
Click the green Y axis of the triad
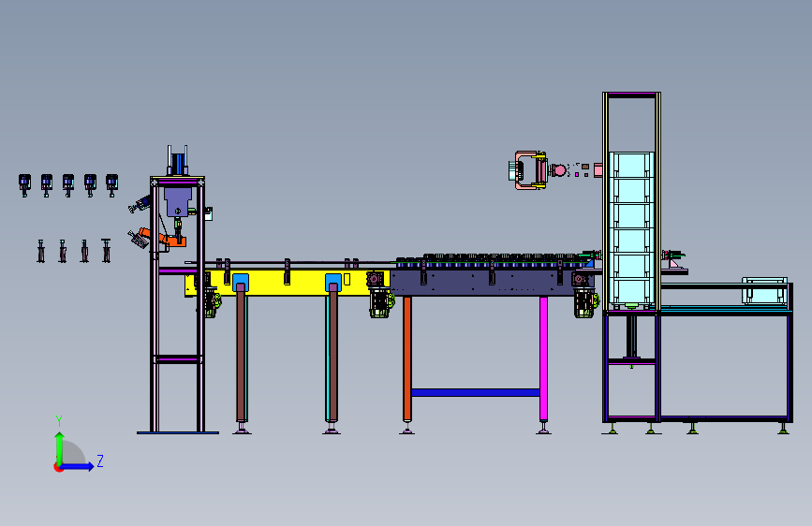60,447
